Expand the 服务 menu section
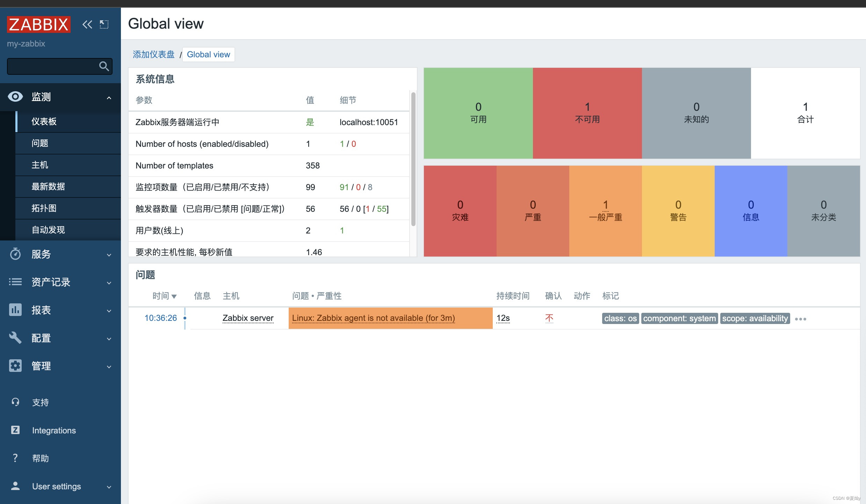866x504 pixels. click(109, 255)
